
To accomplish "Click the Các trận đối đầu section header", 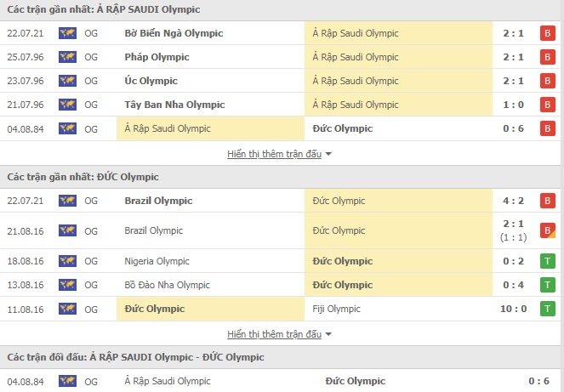I will (135, 357).
